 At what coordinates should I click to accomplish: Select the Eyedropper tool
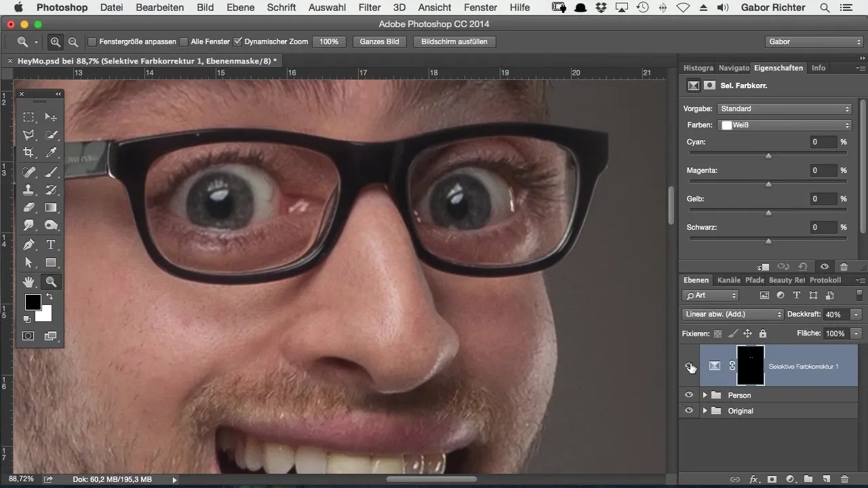pyautogui.click(x=51, y=152)
